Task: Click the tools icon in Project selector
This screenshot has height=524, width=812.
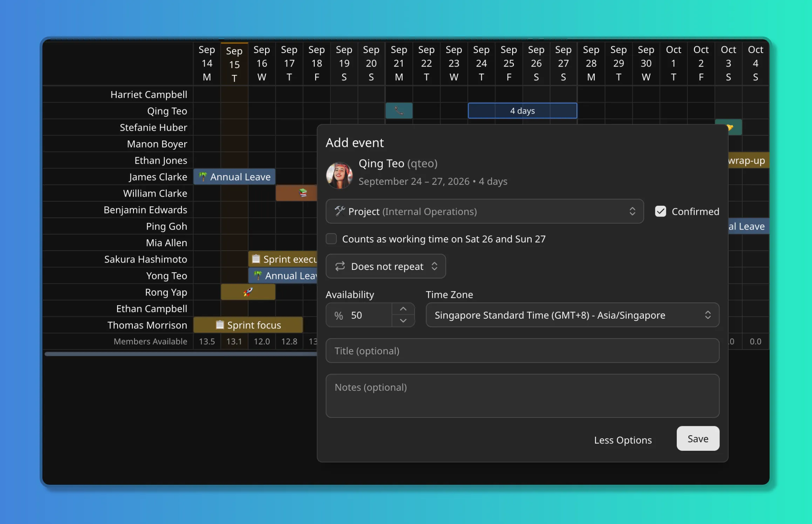Action: tap(340, 211)
